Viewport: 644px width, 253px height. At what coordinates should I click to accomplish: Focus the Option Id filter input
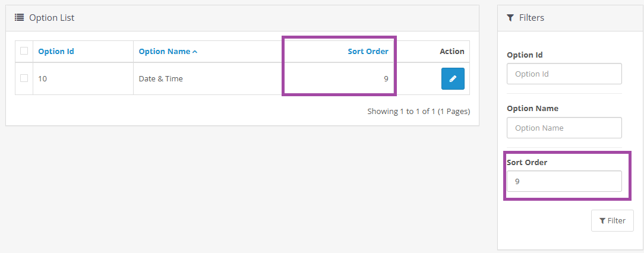tap(564, 74)
